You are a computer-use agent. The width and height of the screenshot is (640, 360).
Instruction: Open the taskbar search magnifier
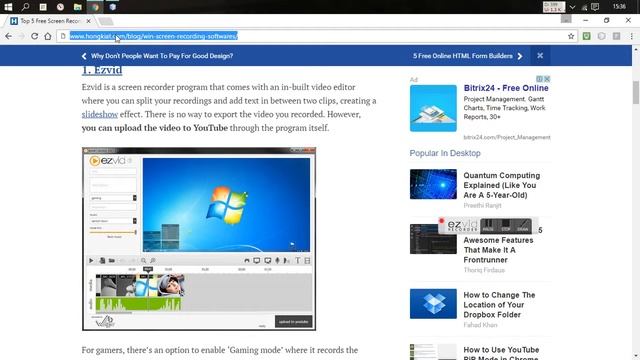[x=25, y=7]
